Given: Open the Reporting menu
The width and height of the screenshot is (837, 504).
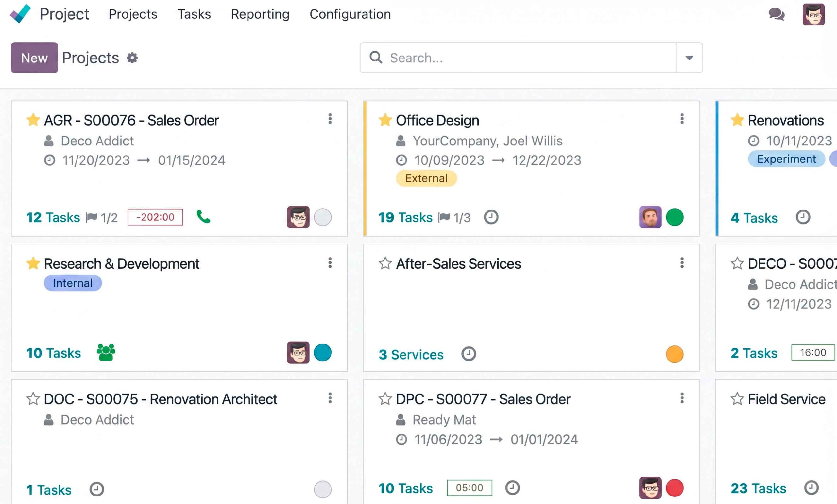Looking at the screenshot, I should point(260,14).
